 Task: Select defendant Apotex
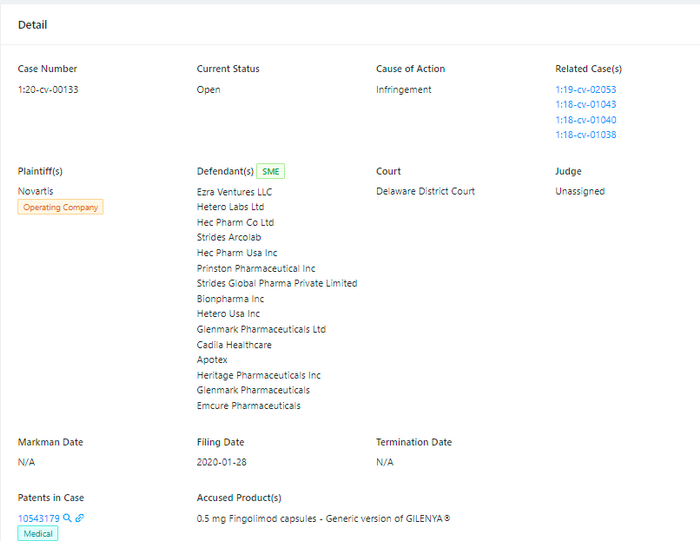212,360
